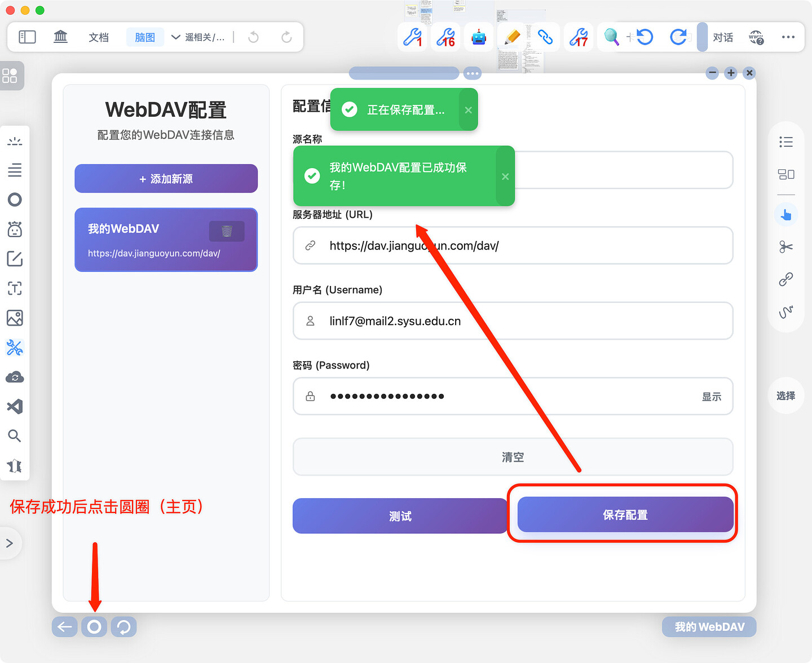Focus the 服务器地址 URL input field
Screen dimensions: 812x663
[x=513, y=245]
